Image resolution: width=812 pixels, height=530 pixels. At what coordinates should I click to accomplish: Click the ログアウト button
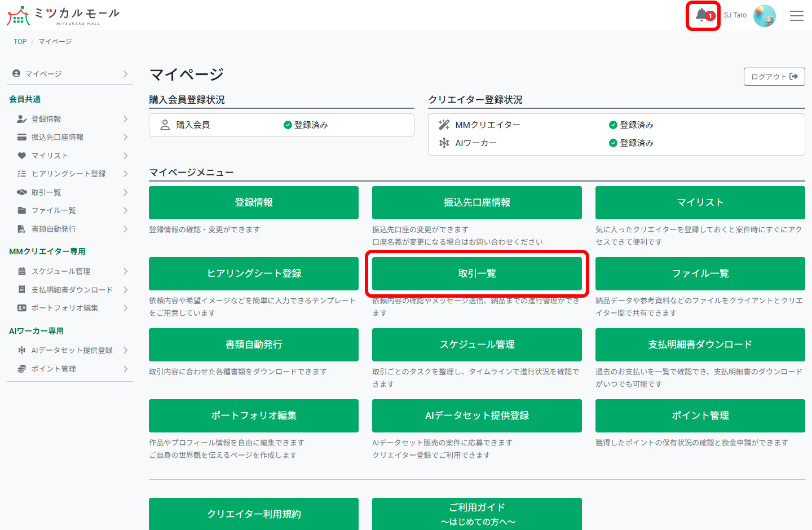[x=774, y=77]
